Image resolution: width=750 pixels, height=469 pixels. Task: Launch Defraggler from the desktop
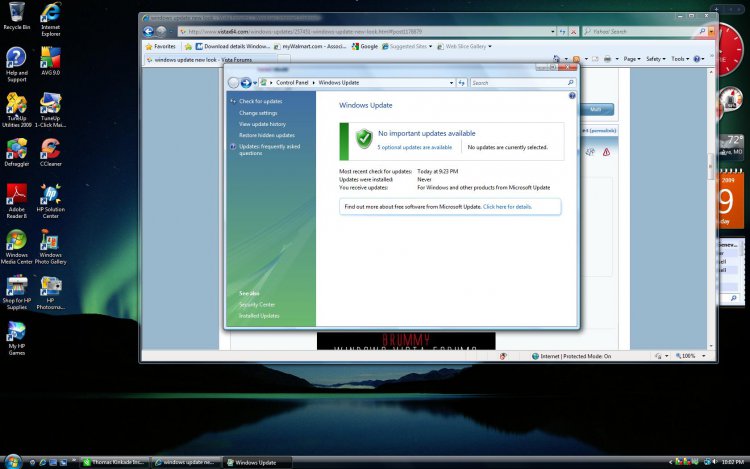(17, 152)
